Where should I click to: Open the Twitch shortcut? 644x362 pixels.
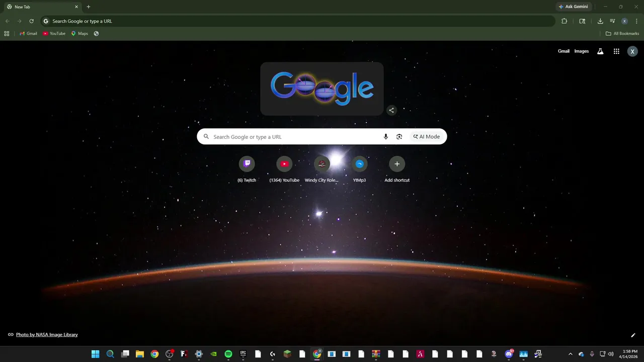(x=247, y=169)
